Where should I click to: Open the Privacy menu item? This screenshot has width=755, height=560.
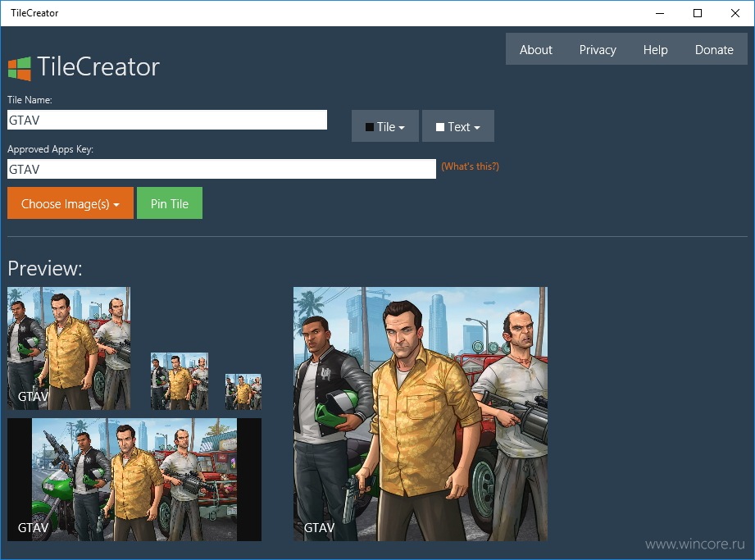[597, 49]
